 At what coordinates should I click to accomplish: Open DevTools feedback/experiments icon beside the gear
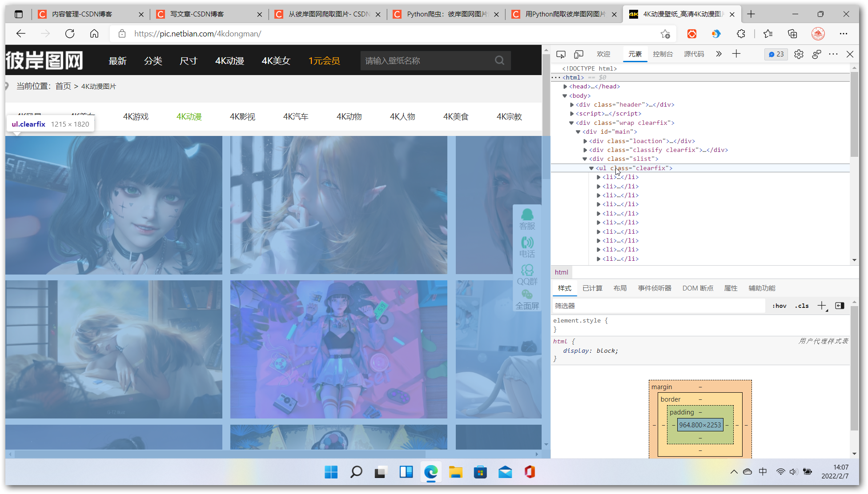(x=816, y=54)
